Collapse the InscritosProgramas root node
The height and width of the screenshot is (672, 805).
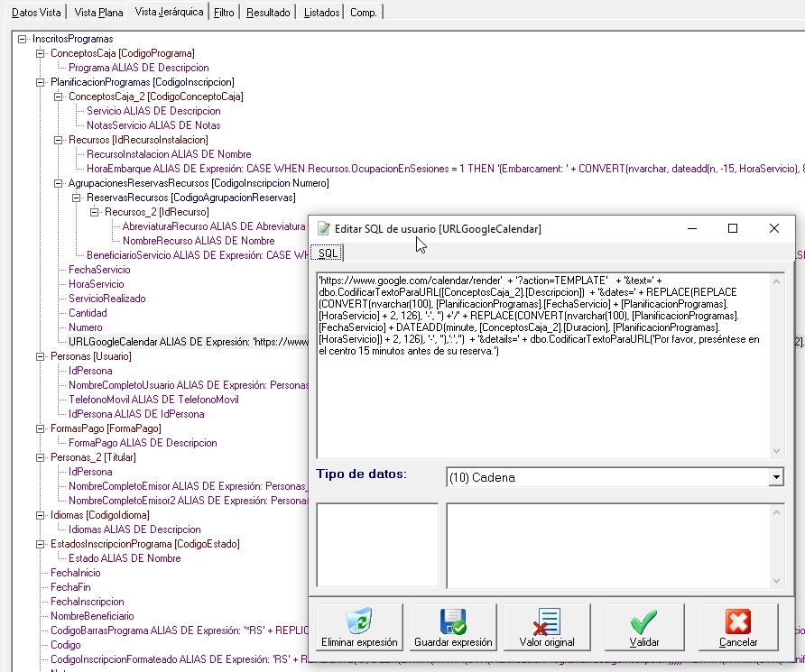22,39
